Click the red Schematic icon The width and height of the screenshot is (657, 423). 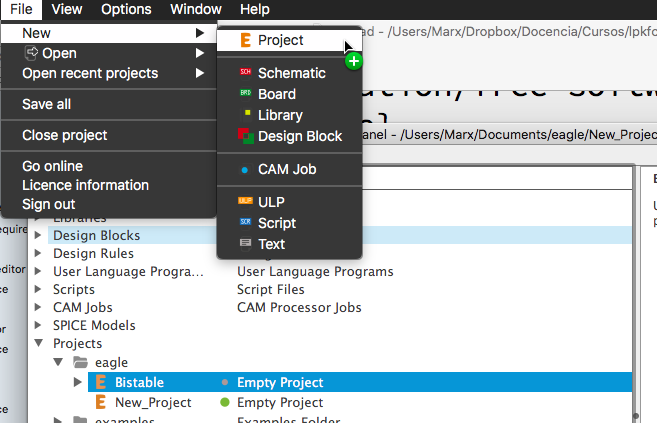245,73
